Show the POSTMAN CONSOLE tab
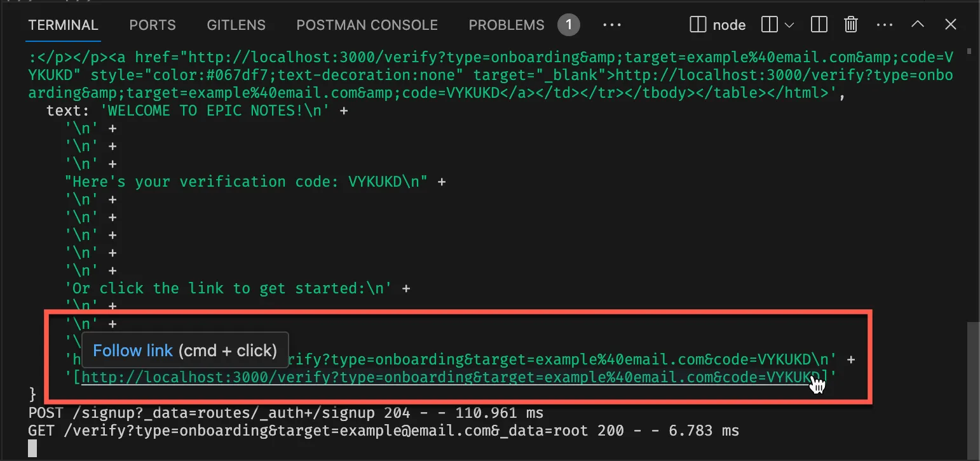 click(x=367, y=25)
